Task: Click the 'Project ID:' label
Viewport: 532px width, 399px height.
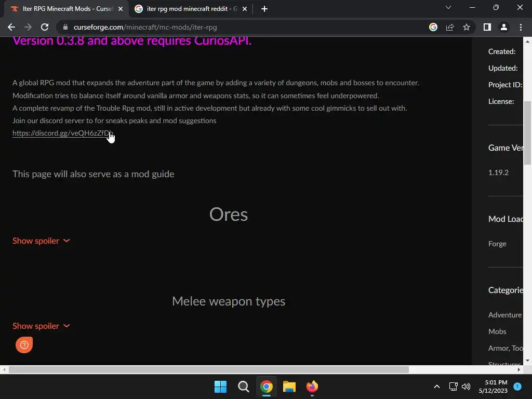Action: (x=505, y=85)
